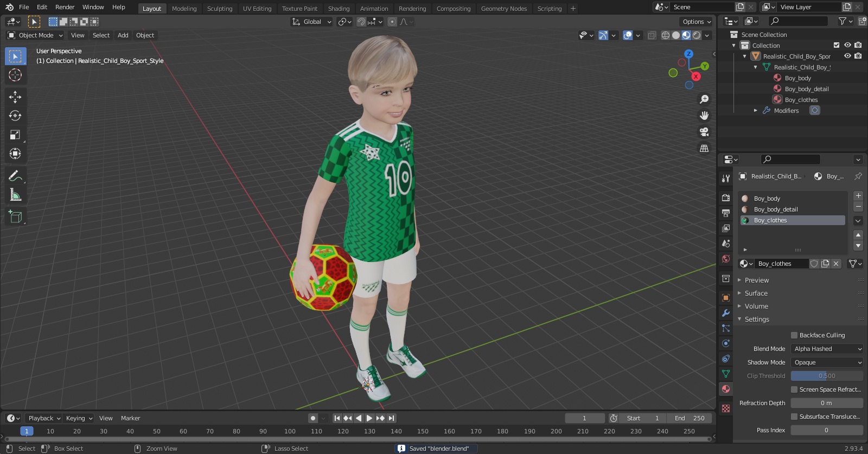Image resolution: width=868 pixels, height=454 pixels.
Task: Open the World properties tab
Action: 725,259
